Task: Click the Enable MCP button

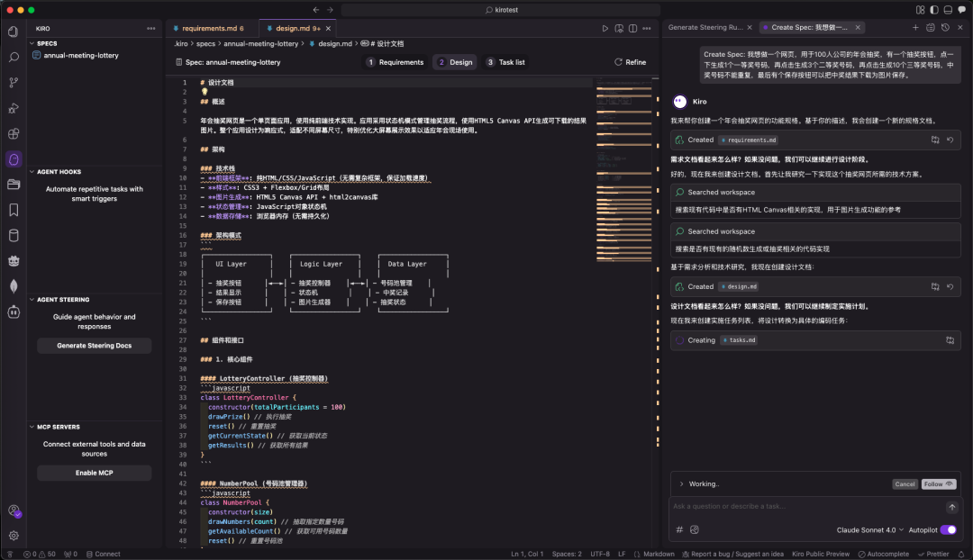Action: pyautogui.click(x=95, y=473)
